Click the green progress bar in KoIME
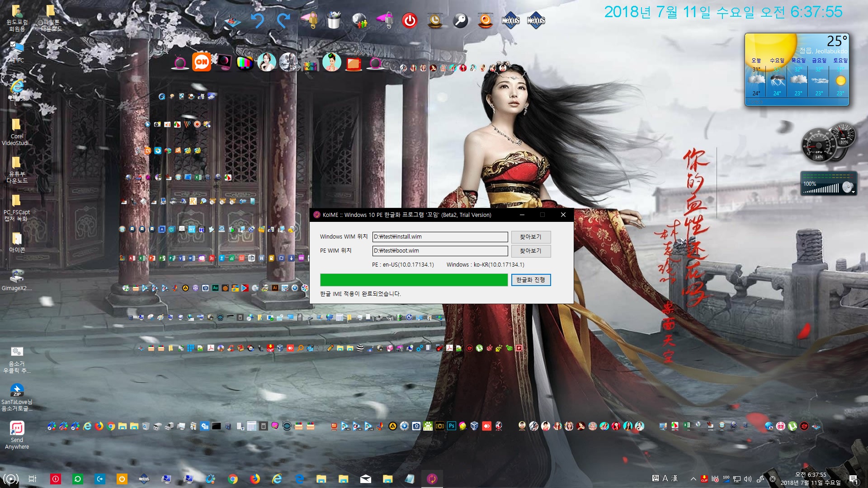Screen dimensions: 868x488 pyautogui.click(x=414, y=280)
